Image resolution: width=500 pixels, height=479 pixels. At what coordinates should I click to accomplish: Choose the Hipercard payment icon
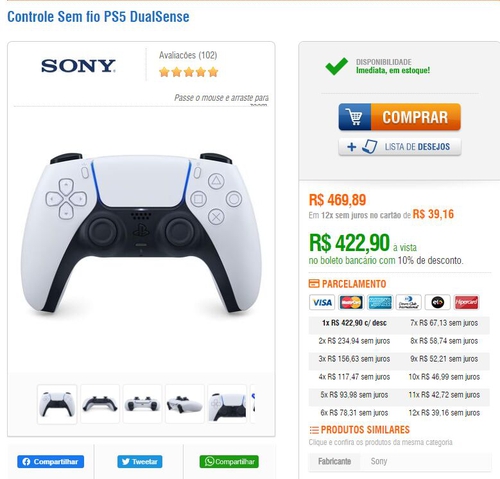pyautogui.click(x=467, y=302)
